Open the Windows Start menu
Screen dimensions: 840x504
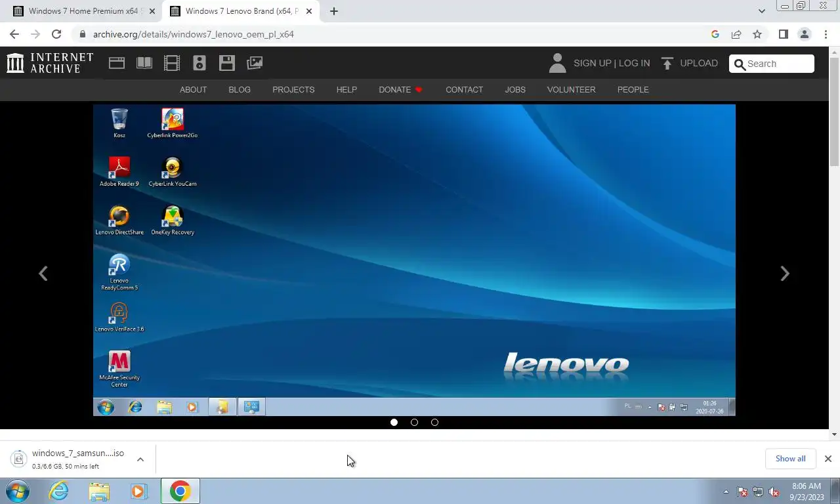coord(18,491)
